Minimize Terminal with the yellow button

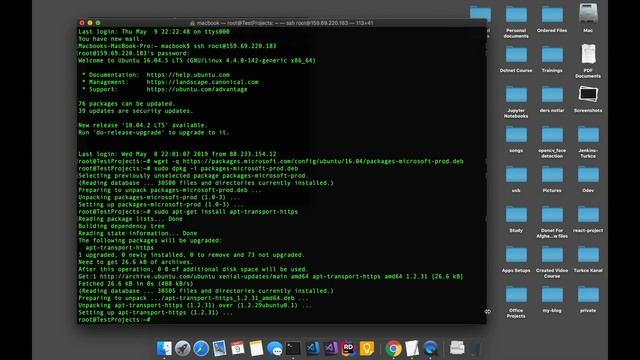pyautogui.click(x=90, y=23)
